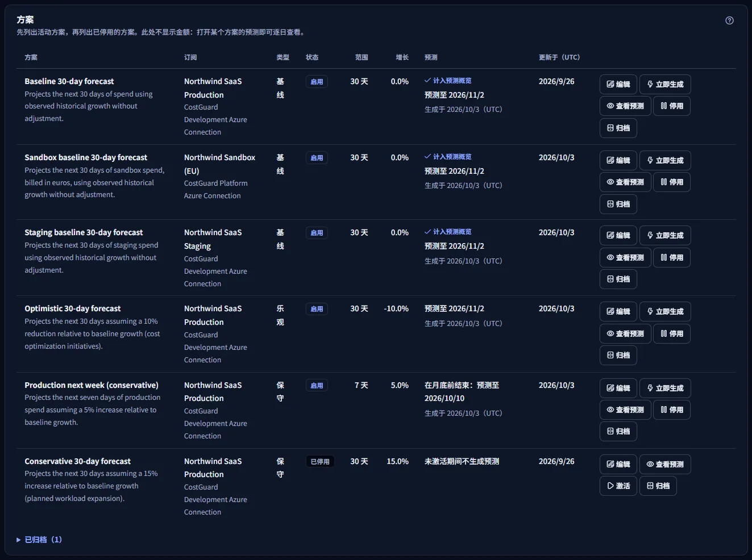Generate now for Baseline 30-day forecast
This screenshot has height=560, width=752.
click(665, 84)
